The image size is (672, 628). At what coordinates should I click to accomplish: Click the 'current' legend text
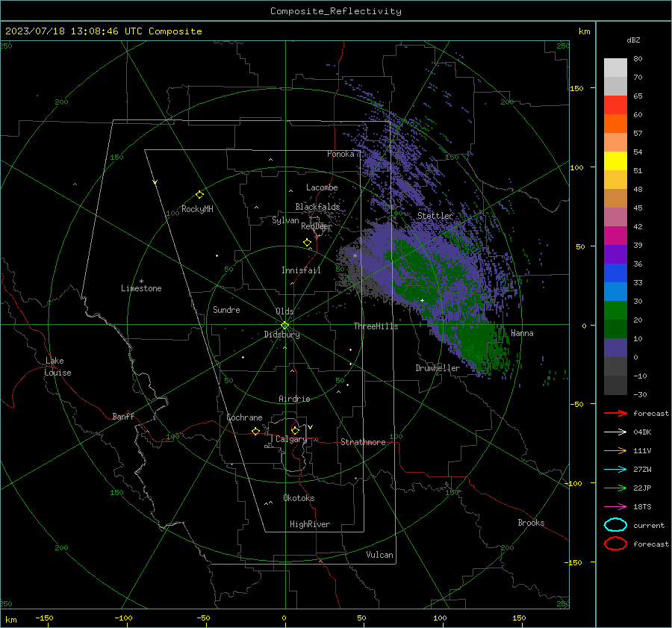click(649, 525)
